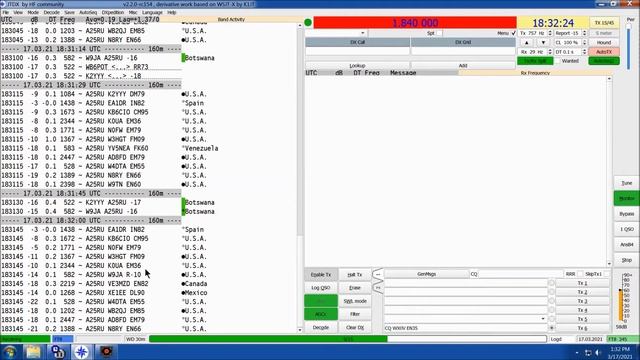Click the GenMsgs button
This screenshot has width=640, height=360.
click(x=427, y=274)
